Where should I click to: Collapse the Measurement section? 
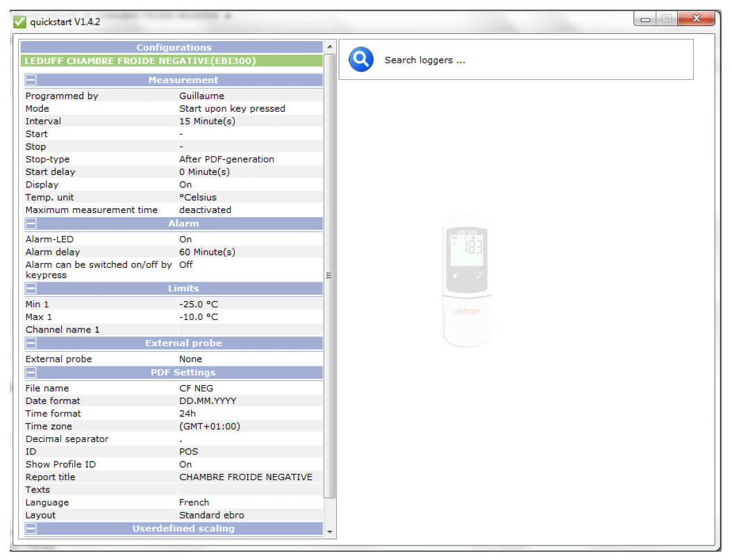point(31,80)
